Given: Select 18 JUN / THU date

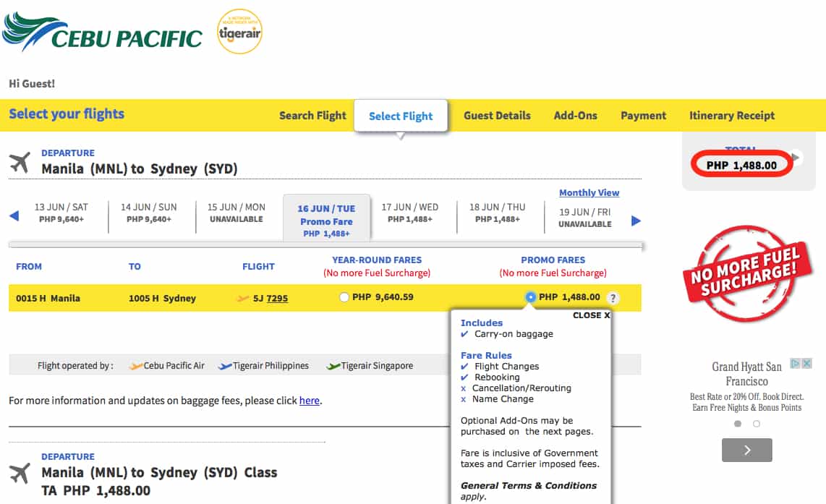Looking at the screenshot, I should (x=498, y=213).
